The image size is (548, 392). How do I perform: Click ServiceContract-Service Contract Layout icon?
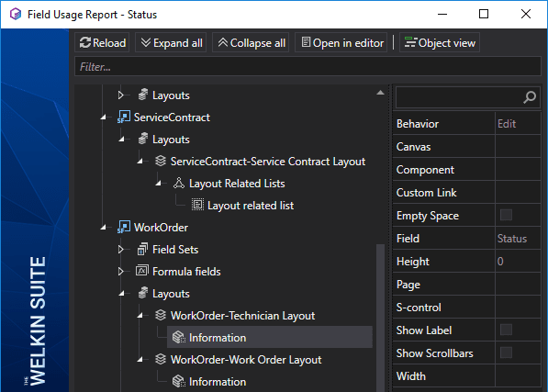161,161
